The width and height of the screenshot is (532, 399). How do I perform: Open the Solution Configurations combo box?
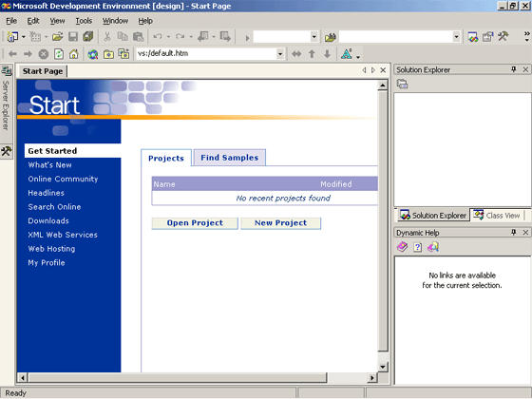pos(286,37)
